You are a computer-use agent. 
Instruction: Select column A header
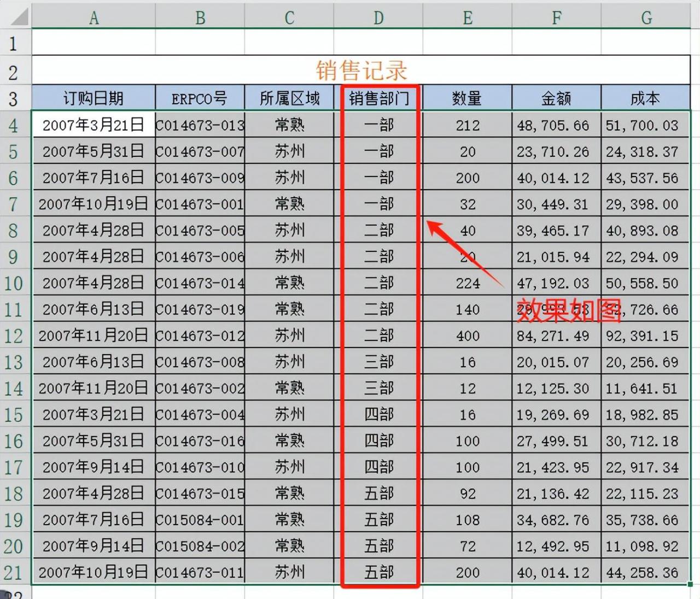point(94,17)
